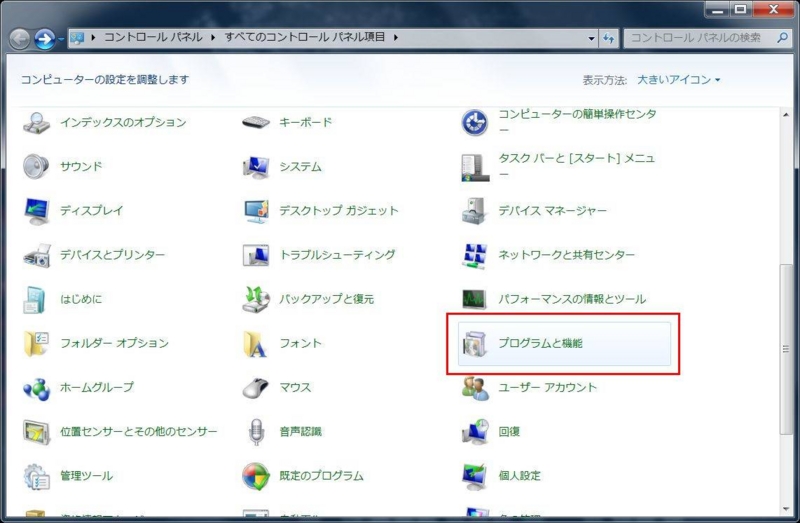Open the ホームグループ icon
Screen dimensions: 800x523
click(x=36, y=389)
